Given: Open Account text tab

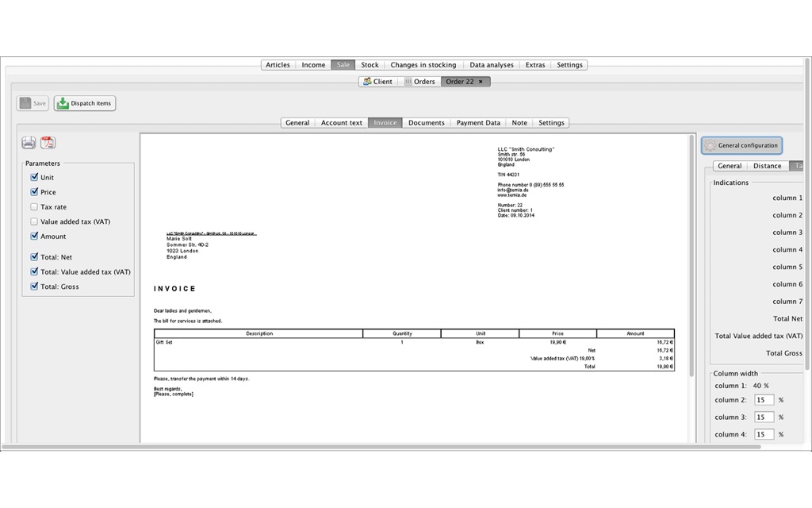Looking at the screenshot, I should [342, 123].
